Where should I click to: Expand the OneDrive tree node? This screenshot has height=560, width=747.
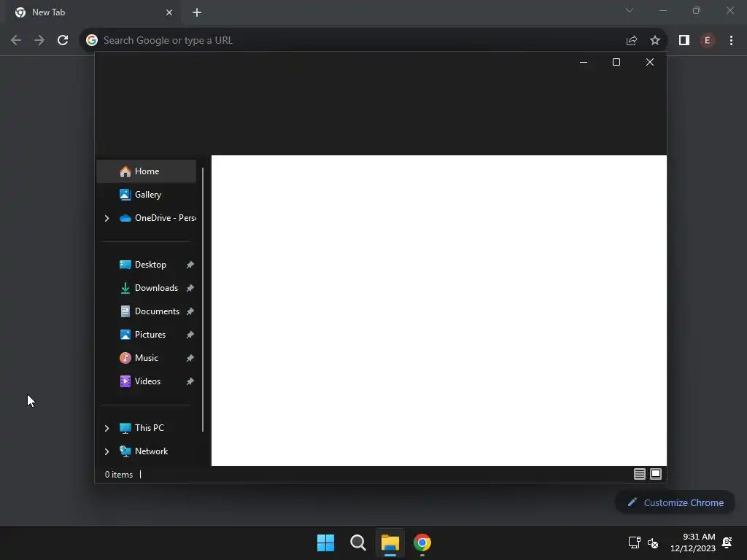click(107, 218)
